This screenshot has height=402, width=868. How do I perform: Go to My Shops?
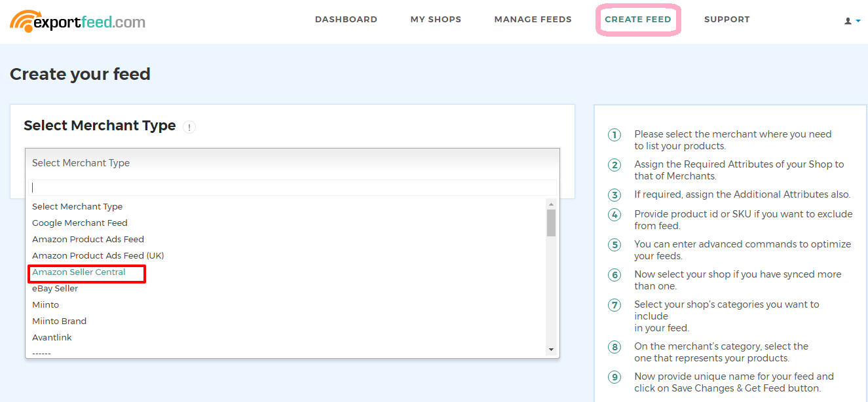click(x=436, y=20)
